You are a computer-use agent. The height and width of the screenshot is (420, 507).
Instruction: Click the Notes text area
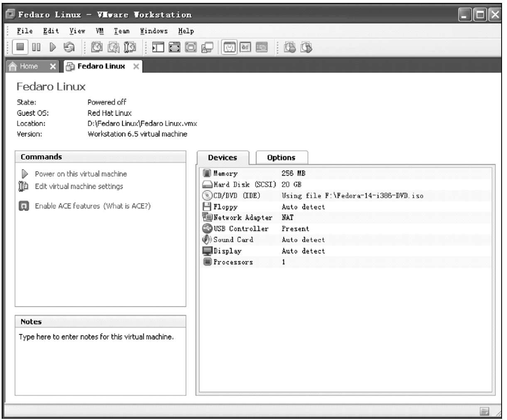point(100,361)
